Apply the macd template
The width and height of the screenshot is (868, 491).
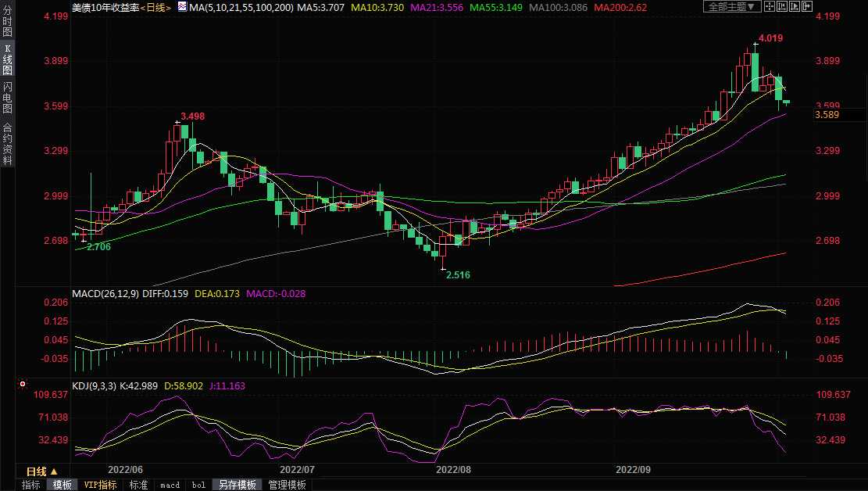coord(170,485)
